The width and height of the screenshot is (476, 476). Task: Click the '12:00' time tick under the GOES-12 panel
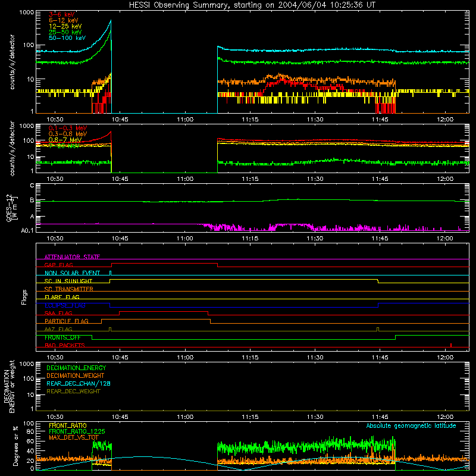tap(445, 239)
